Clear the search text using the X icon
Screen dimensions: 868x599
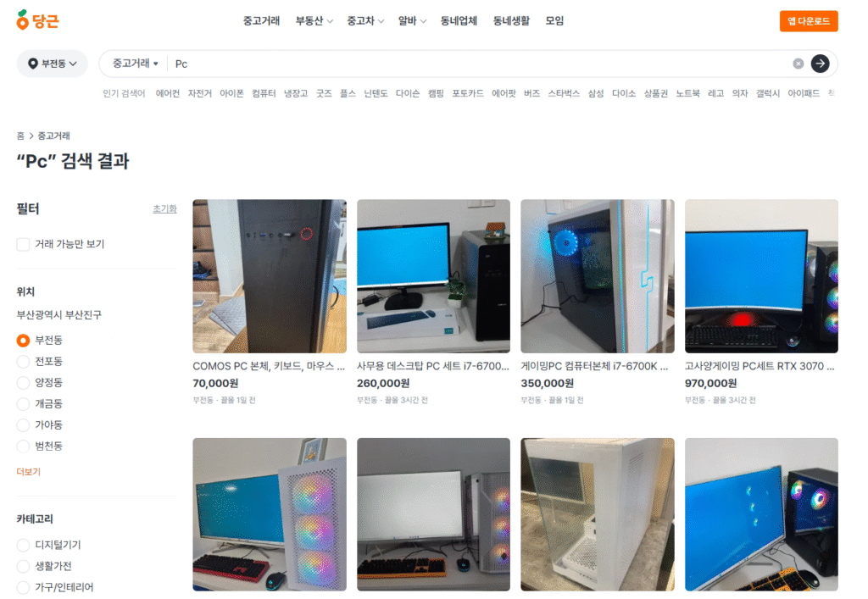coord(798,64)
